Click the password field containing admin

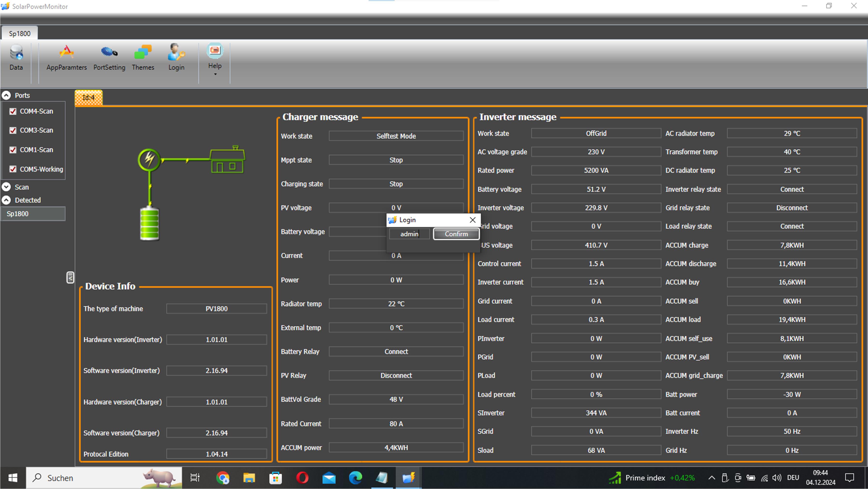pos(409,234)
